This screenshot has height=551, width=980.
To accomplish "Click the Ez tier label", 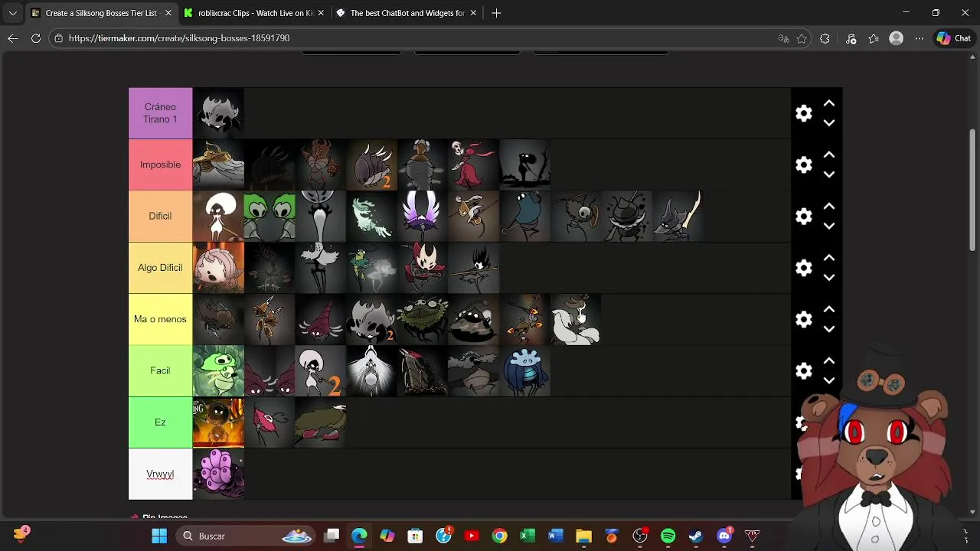I will (160, 422).
